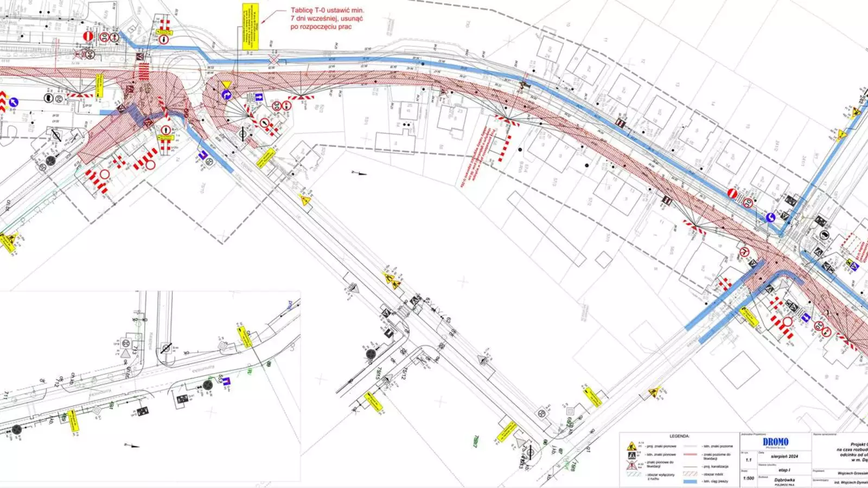868x488 pixels.
Task: Select the no-entry sign on the eastern blue path
Action: point(733,194)
